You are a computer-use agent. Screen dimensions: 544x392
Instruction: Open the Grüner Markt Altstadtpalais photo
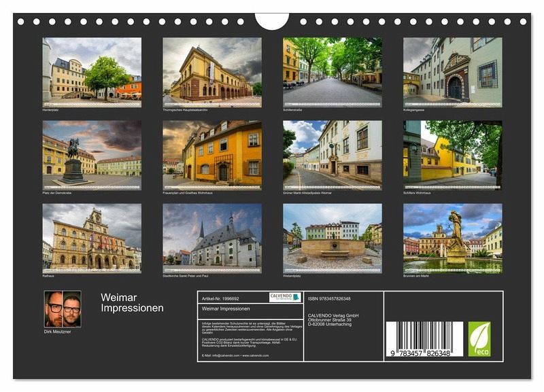pyautogui.click(x=333, y=156)
